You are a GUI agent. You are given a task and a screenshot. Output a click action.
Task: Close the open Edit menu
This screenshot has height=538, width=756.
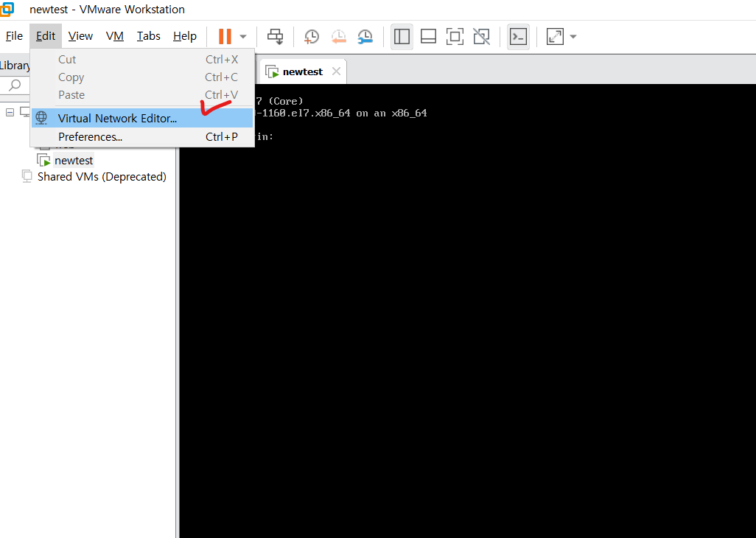(46, 36)
